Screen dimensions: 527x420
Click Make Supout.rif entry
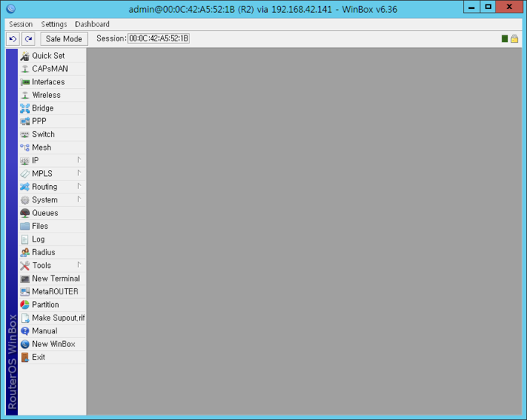point(58,318)
